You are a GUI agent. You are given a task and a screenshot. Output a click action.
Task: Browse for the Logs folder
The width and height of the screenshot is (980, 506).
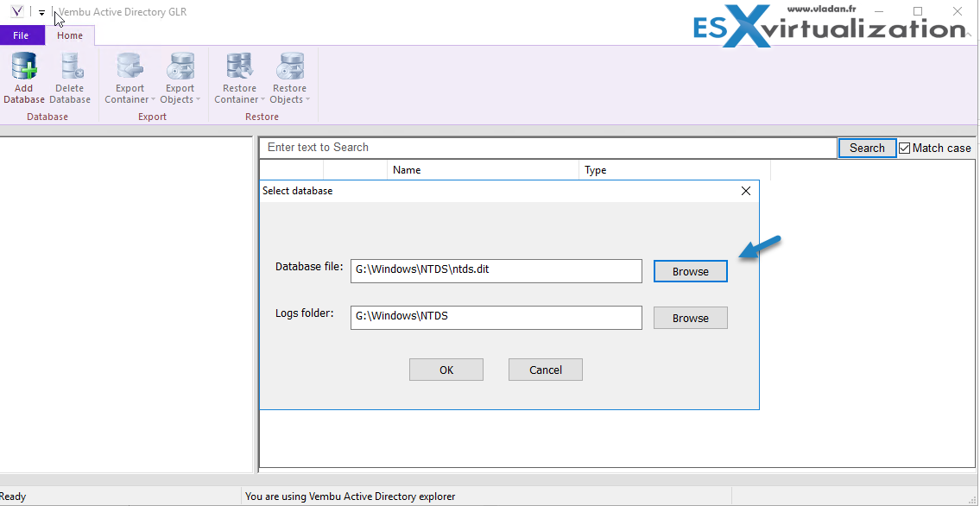[x=691, y=318]
